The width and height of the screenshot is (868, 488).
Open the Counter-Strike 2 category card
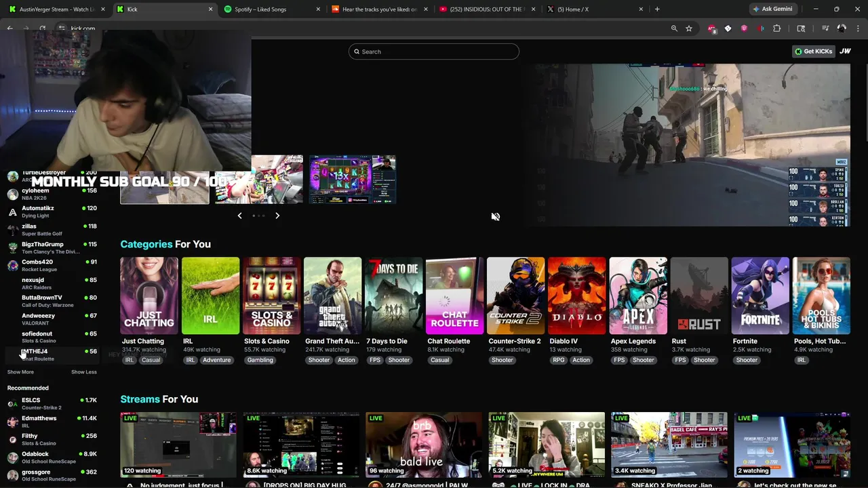coord(515,296)
